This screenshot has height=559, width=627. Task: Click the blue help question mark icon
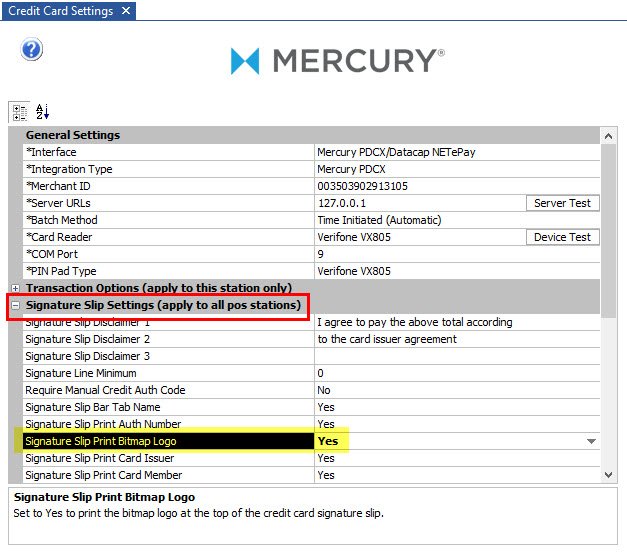coord(31,49)
